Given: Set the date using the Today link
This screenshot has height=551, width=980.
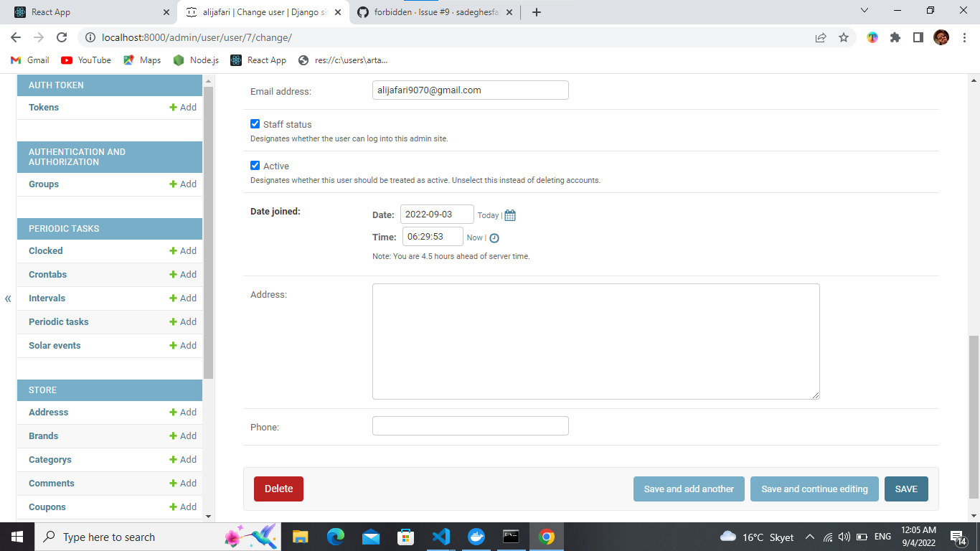Looking at the screenshot, I should click(488, 215).
